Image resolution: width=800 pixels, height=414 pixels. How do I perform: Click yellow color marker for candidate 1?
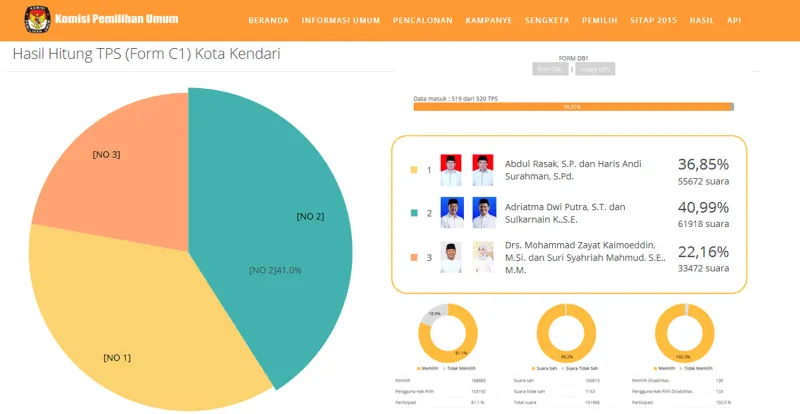[x=414, y=170]
